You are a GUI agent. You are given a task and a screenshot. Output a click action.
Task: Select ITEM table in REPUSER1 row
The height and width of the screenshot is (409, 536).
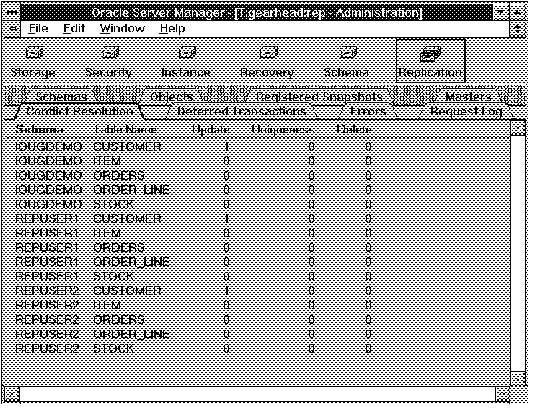point(107,233)
